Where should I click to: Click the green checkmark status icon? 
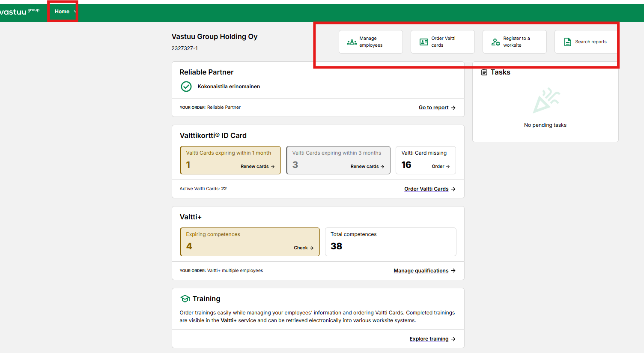(186, 87)
